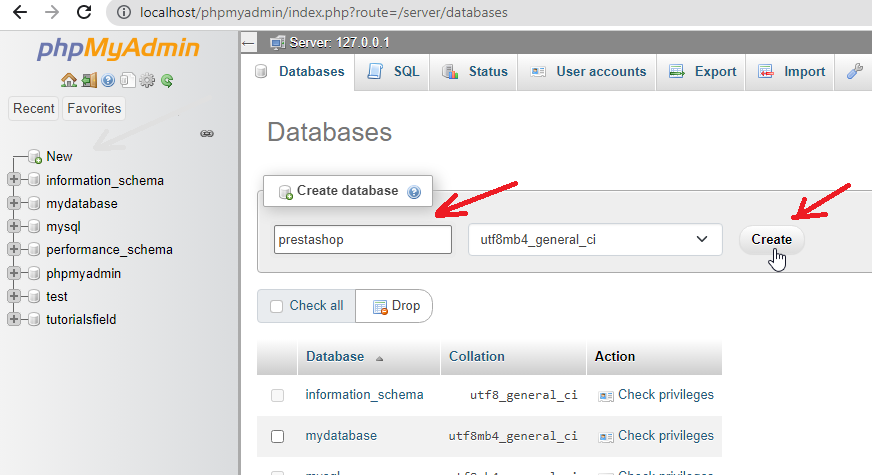Click database icon next to tutorialsfield tree
The image size is (872, 475).
click(34, 319)
